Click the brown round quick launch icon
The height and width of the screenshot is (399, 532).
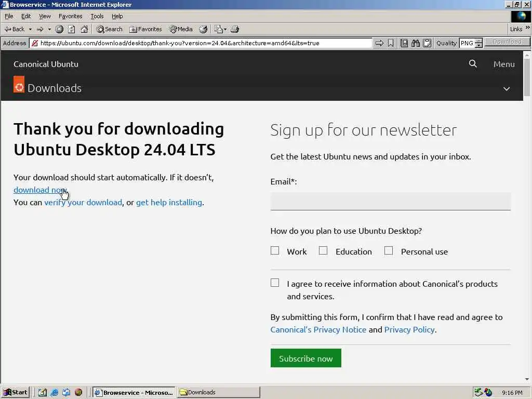click(x=78, y=393)
